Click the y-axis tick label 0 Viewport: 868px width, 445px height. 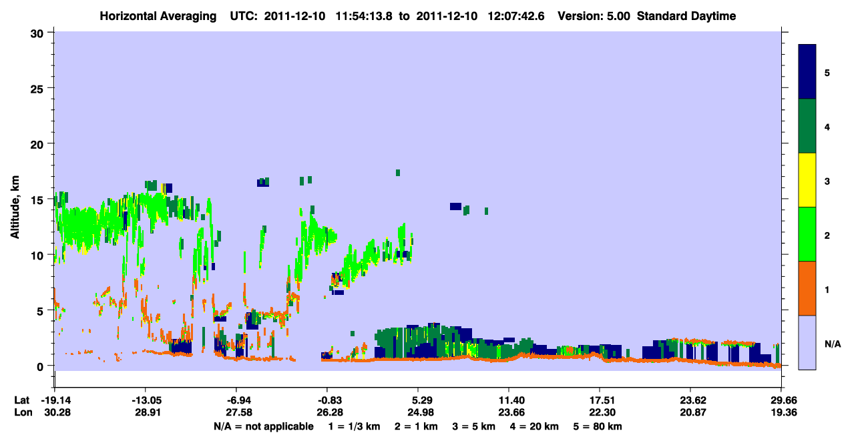[42, 366]
